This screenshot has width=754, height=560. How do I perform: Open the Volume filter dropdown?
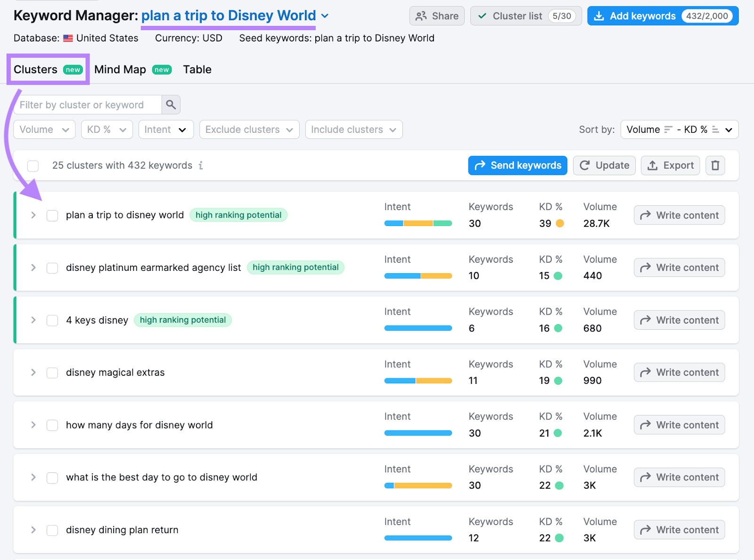click(44, 130)
